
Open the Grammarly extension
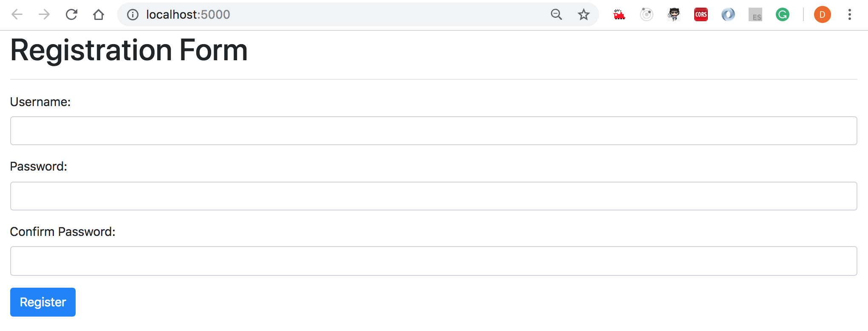pos(782,14)
